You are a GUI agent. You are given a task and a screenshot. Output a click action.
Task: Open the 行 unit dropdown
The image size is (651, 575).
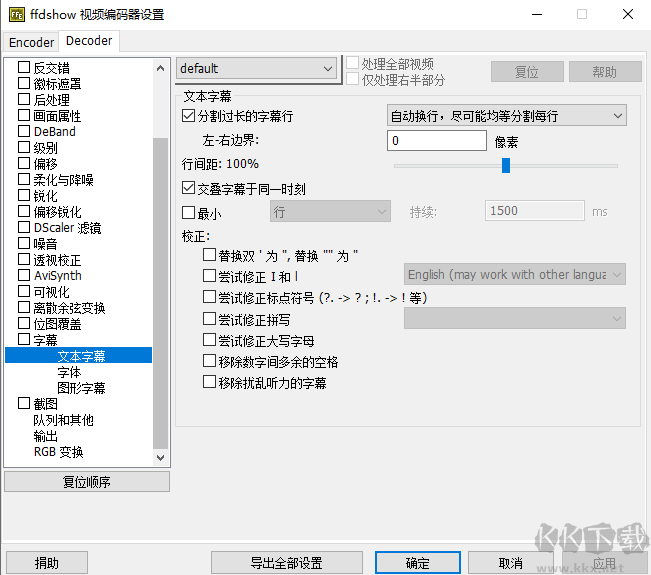[x=330, y=211]
